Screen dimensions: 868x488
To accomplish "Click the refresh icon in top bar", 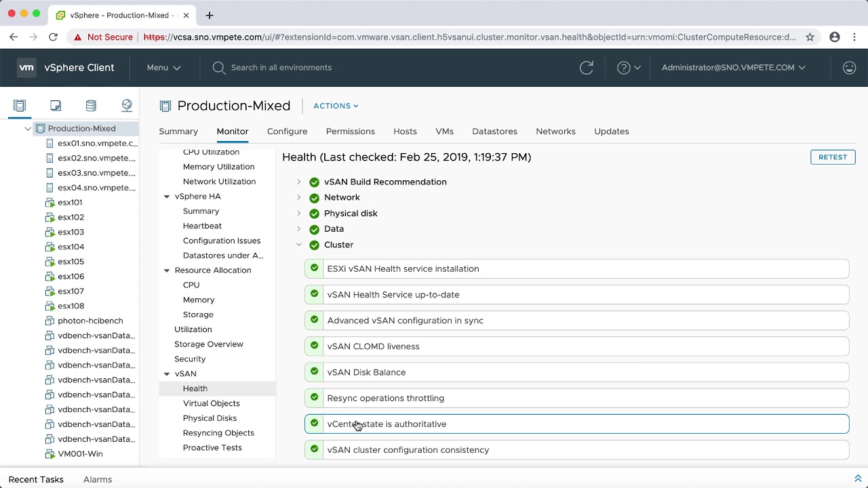I will click(587, 68).
